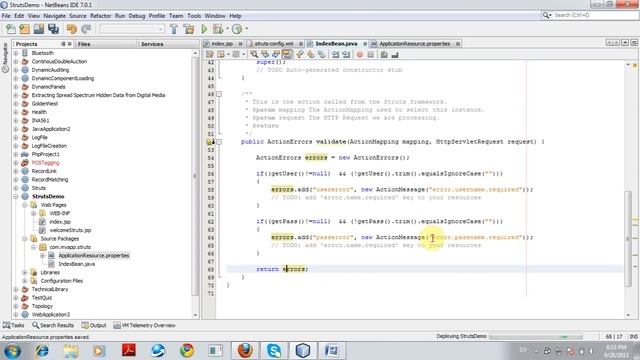Open the Output window button
Screen dimensions: 640x360
[94, 325]
